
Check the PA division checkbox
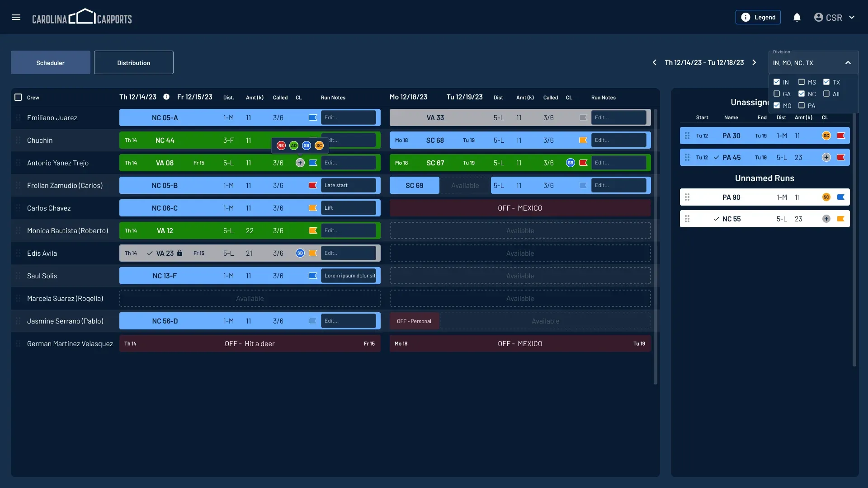(x=802, y=105)
